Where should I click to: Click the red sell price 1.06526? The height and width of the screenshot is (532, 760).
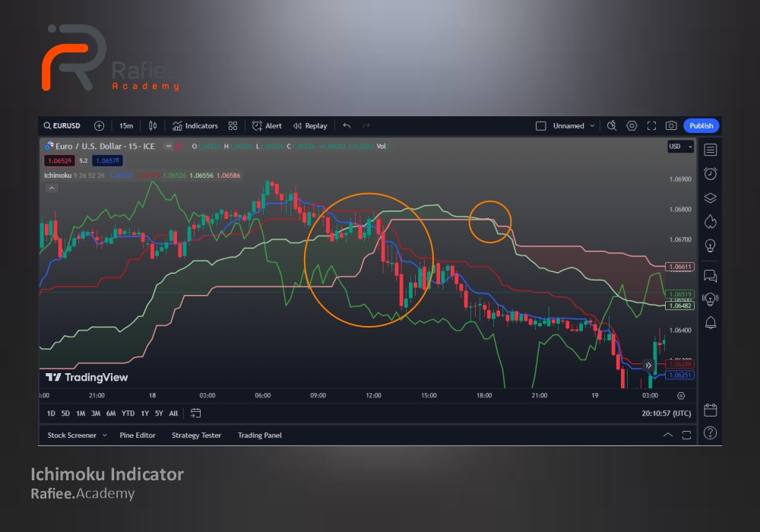click(59, 161)
